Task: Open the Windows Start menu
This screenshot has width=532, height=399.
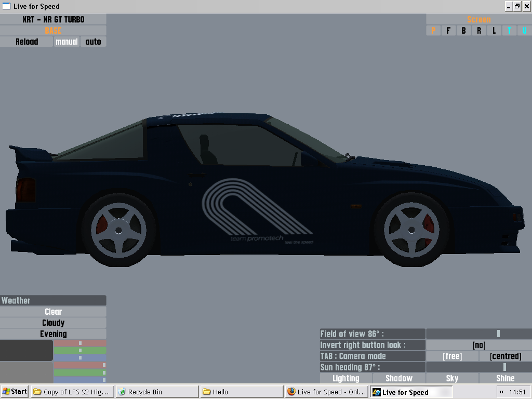Action: coord(15,392)
